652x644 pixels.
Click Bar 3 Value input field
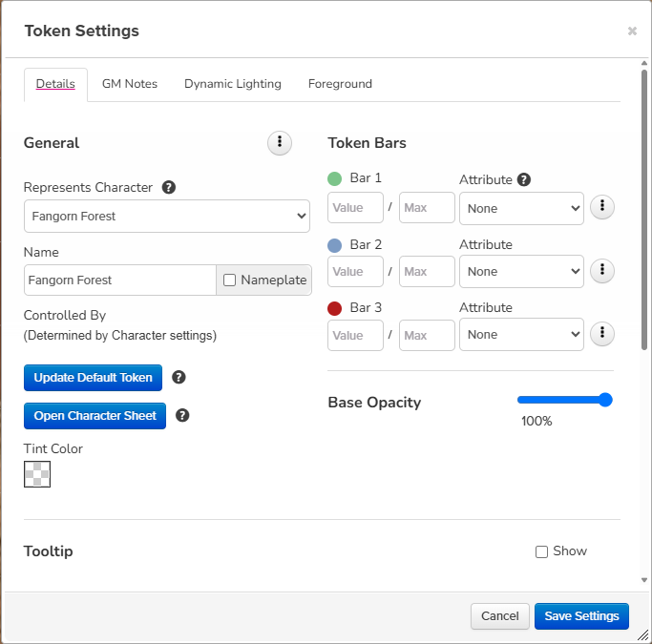coord(355,335)
